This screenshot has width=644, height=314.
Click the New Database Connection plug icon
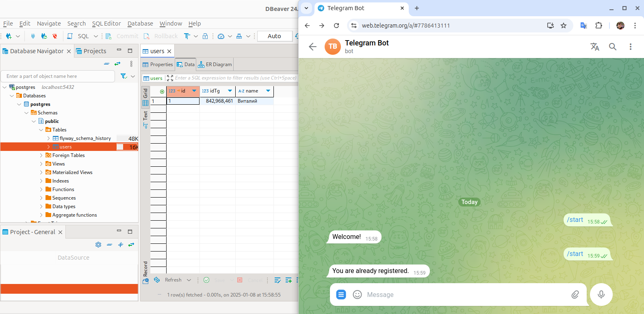pyautogui.click(x=9, y=36)
